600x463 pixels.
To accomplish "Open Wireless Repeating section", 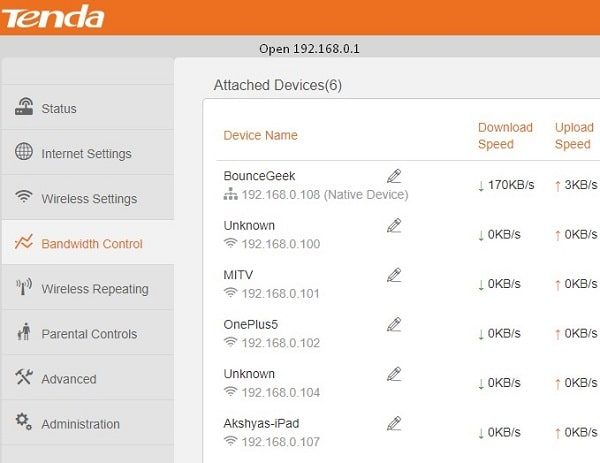I will pyautogui.click(x=94, y=289).
